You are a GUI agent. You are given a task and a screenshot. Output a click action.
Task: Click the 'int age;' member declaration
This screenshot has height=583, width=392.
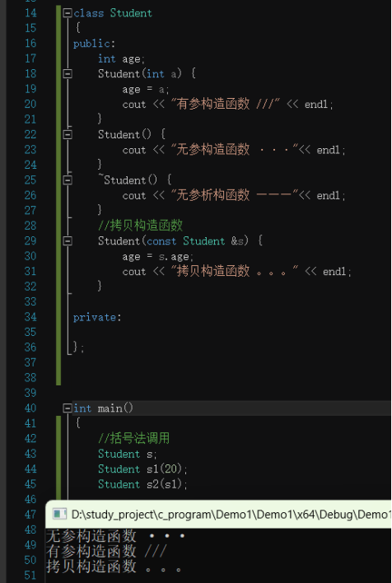click(122, 59)
